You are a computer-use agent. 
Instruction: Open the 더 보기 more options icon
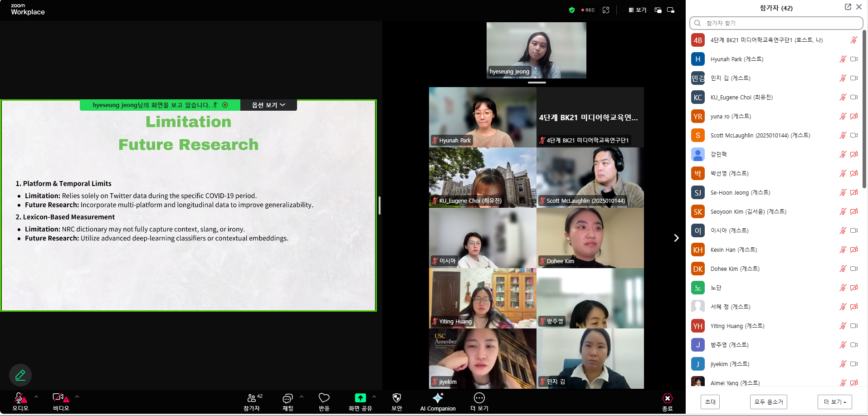click(479, 401)
